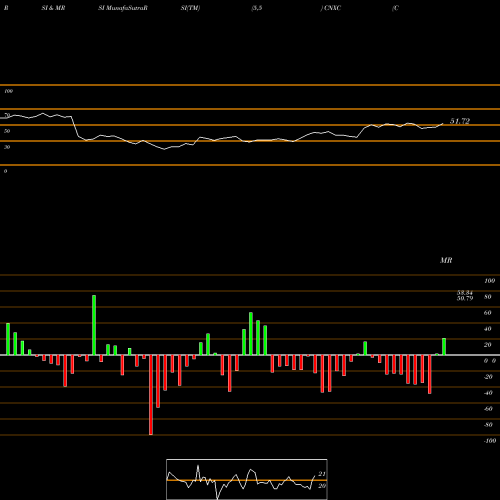Click the left RSI axis label 30
The width and height of the screenshot is (500, 500).
7,147
